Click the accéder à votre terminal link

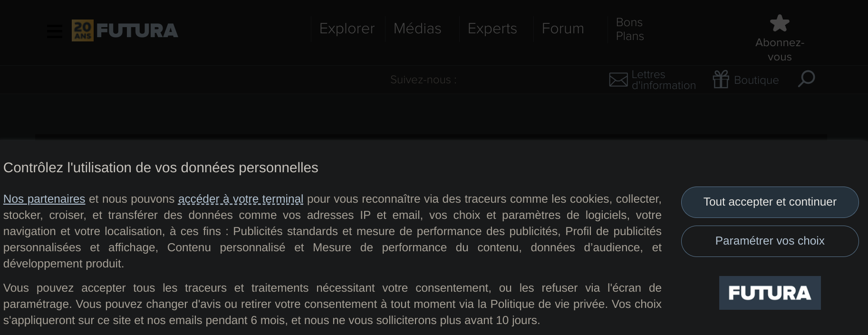[241, 199]
